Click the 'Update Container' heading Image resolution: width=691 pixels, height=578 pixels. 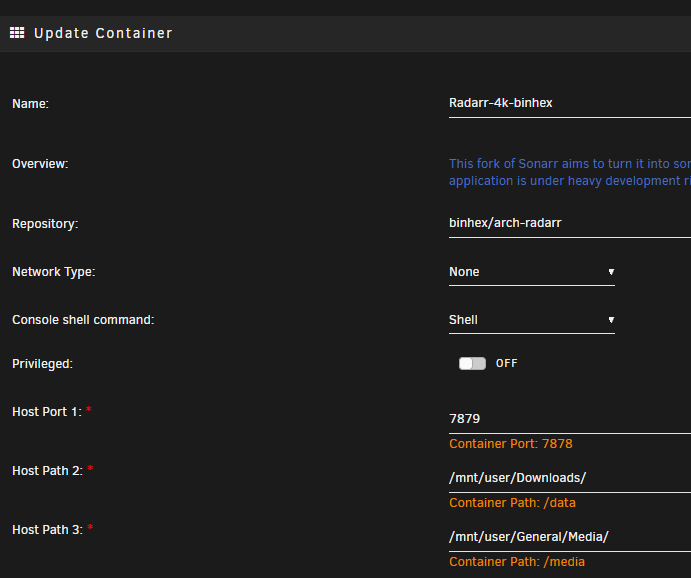coord(103,33)
